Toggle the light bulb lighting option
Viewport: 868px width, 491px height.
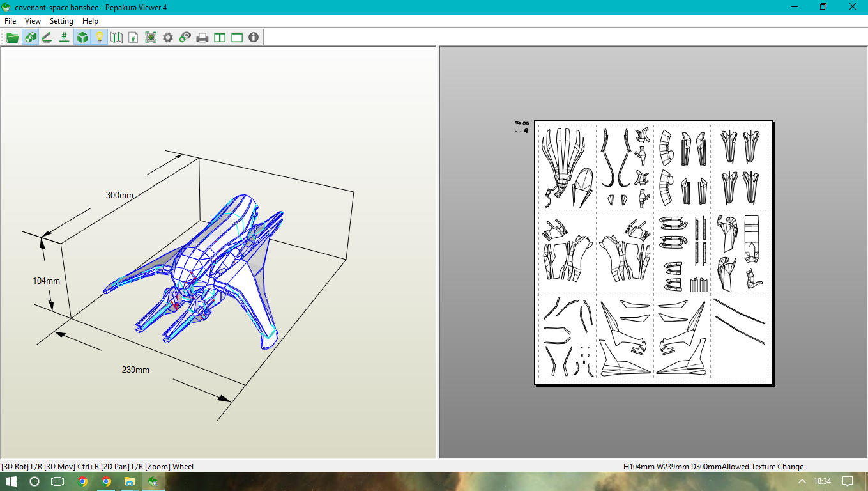point(99,37)
